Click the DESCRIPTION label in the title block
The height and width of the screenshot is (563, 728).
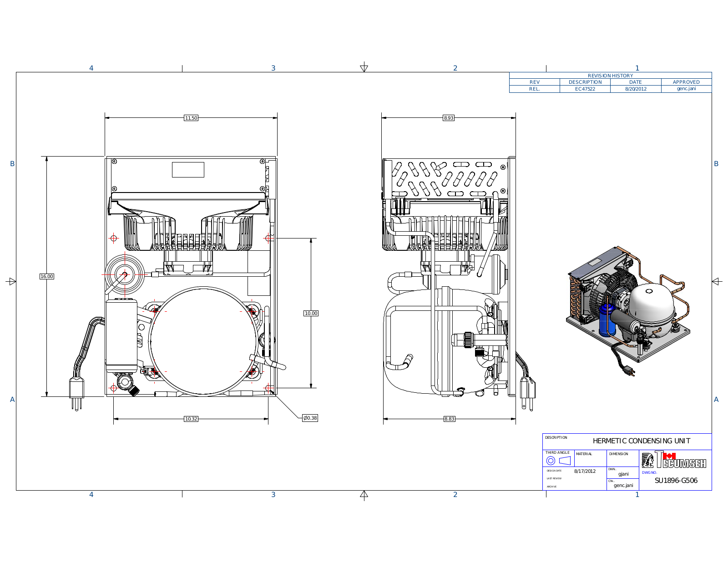[556, 437]
